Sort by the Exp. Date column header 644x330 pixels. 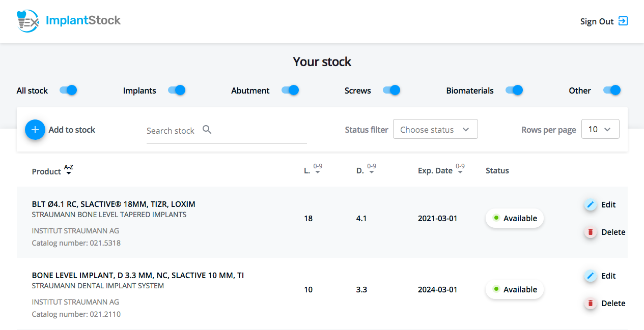point(435,171)
